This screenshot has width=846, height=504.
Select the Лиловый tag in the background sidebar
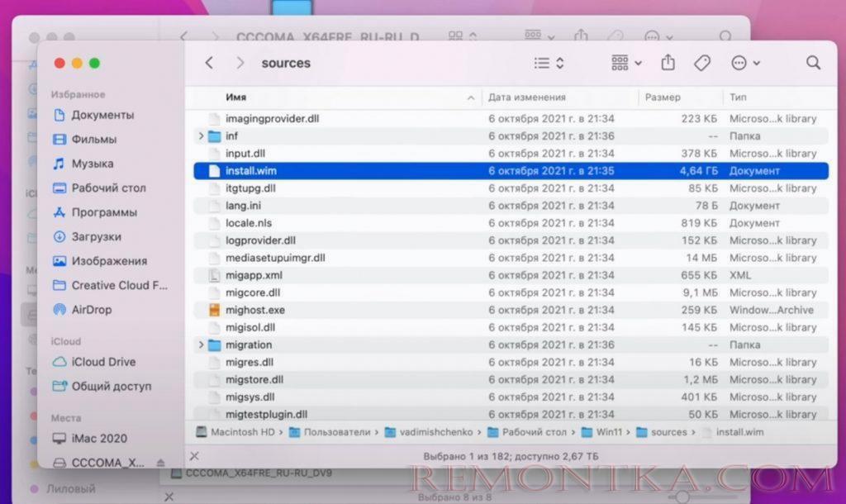63,489
